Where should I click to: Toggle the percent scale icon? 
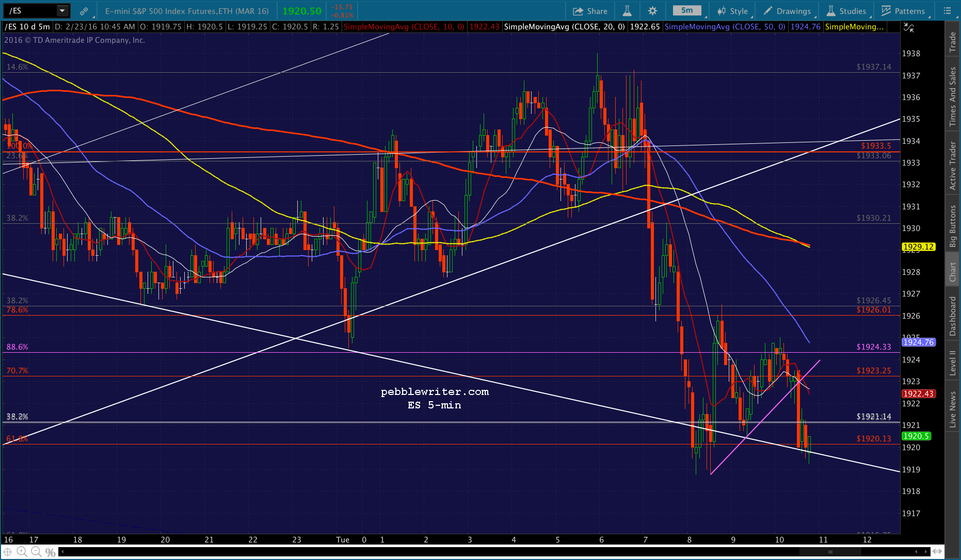[x=50, y=552]
